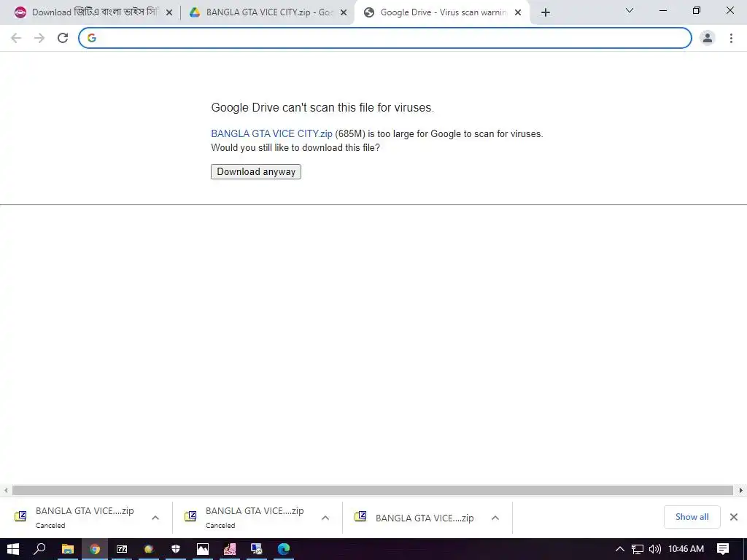Close the Virus scan warning tab
Screen dimensions: 747x560
[x=518, y=13]
